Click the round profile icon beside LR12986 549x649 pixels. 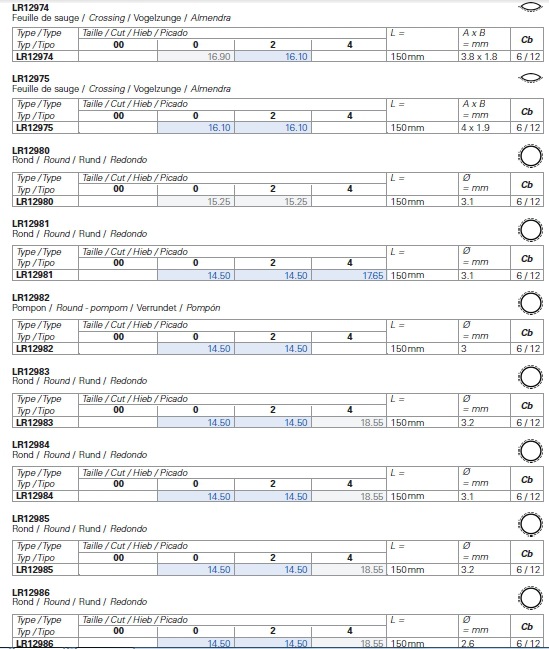530,598
